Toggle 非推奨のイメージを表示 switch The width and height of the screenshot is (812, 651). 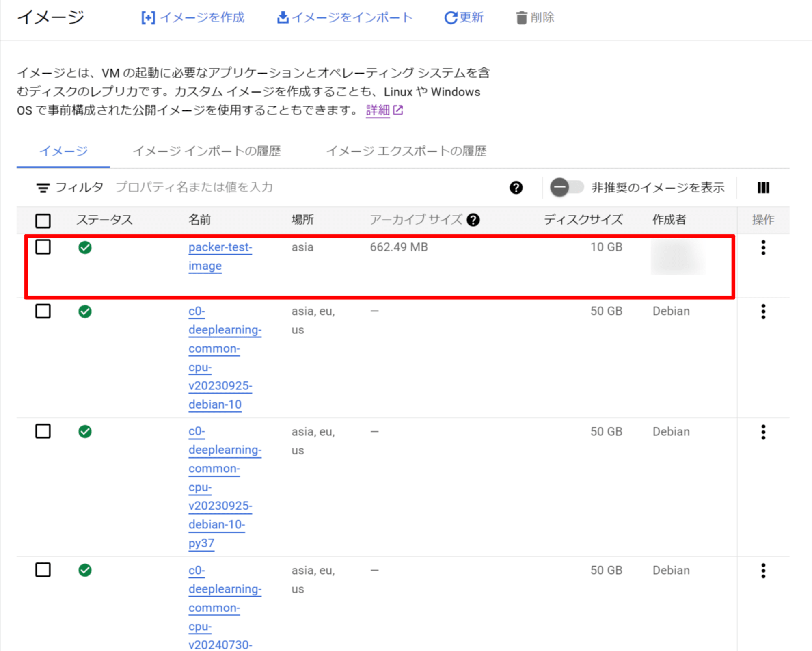coord(567,187)
